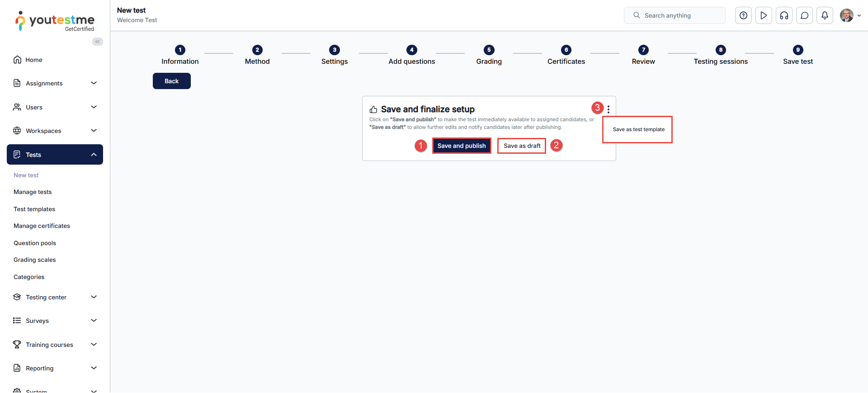Open the three-dot options menu

click(x=609, y=109)
